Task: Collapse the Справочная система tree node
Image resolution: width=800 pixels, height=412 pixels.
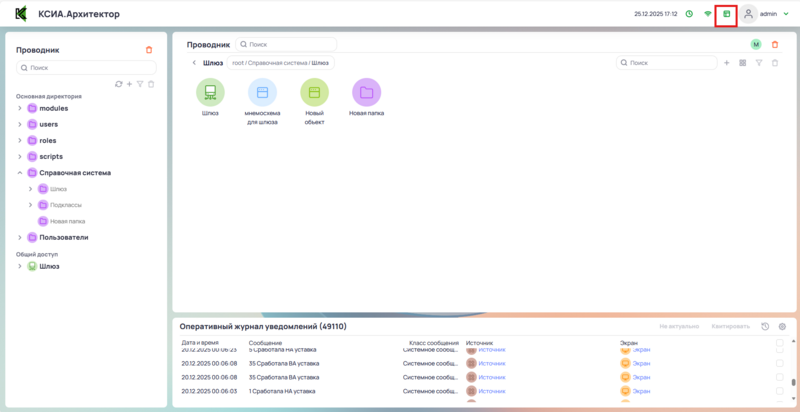Action: pos(20,173)
